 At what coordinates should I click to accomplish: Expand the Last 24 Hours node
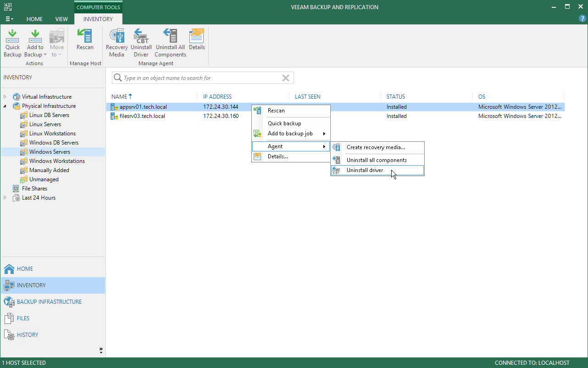(5, 198)
